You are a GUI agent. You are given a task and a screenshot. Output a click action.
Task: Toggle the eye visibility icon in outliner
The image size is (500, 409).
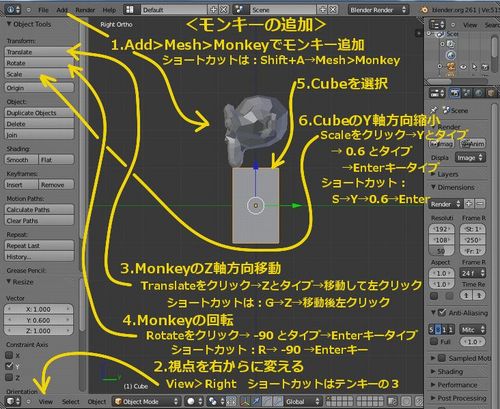464,67
